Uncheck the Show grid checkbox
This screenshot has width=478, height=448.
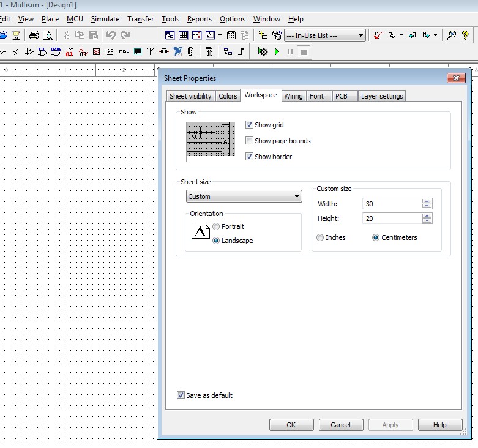click(249, 125)
